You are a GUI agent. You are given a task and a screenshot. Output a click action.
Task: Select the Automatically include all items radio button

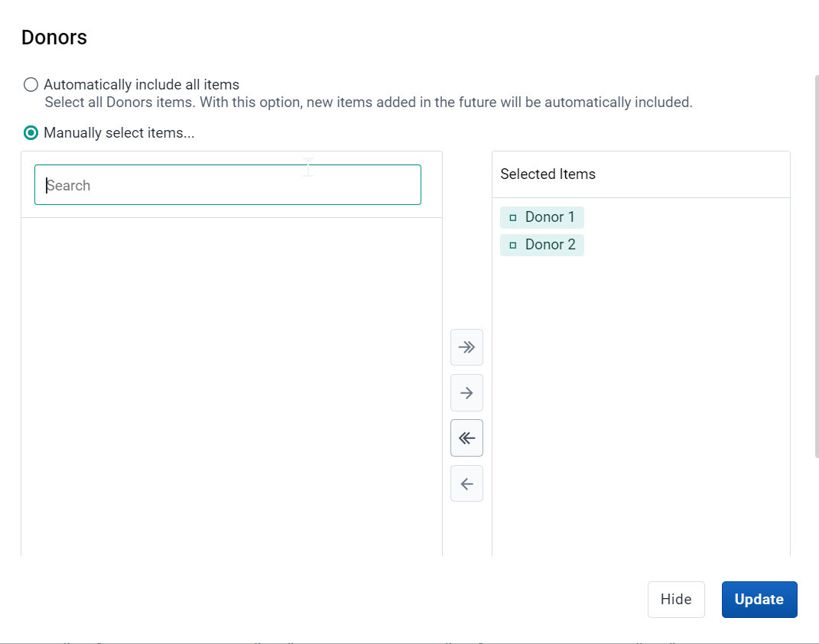pyautogui.click(x=31, y=85)
